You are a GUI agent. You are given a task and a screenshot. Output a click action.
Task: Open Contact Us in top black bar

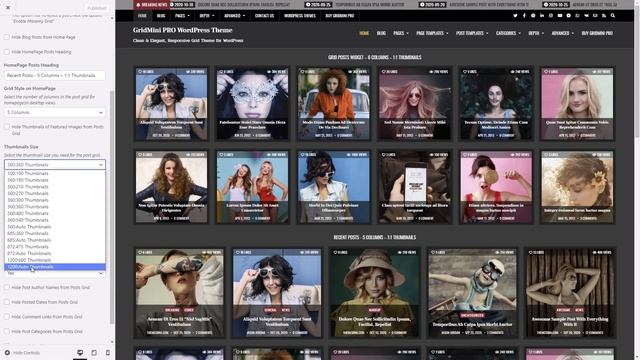tap(264, 16)
